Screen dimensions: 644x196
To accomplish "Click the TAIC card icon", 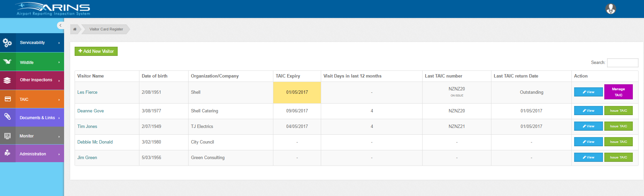I will (x=7, y=99).
